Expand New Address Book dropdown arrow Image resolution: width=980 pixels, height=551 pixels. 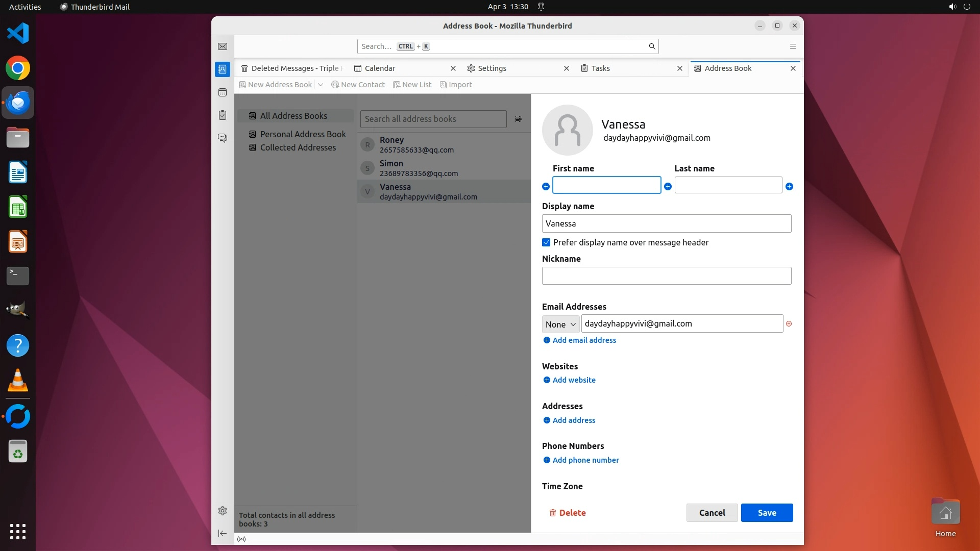(321, 85)
